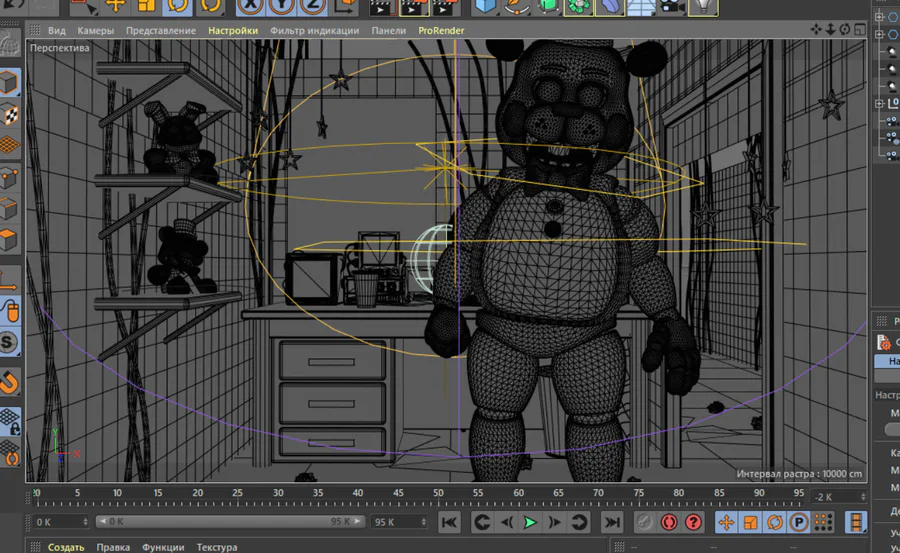
Task: Step back one frame
Action: pyautogui.click(x=506, y=523)
